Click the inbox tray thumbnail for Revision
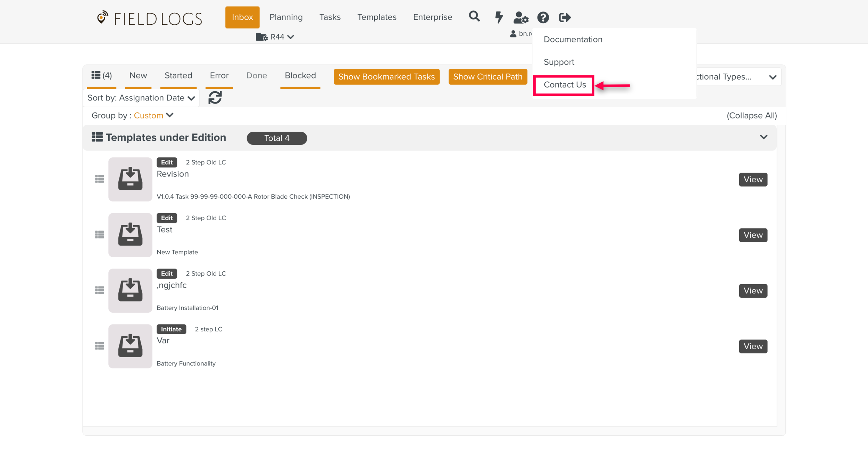The height and width of the screenshot is (453, 868). (130, 179)
